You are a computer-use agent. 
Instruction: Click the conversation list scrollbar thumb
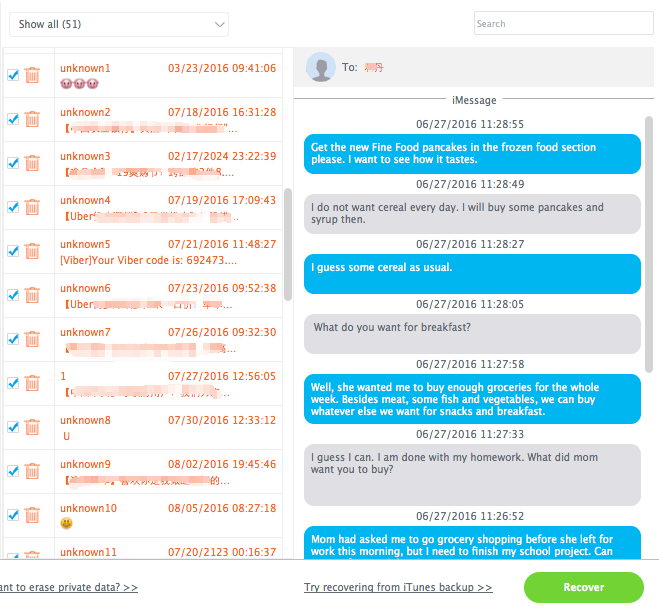click(288, 244)
